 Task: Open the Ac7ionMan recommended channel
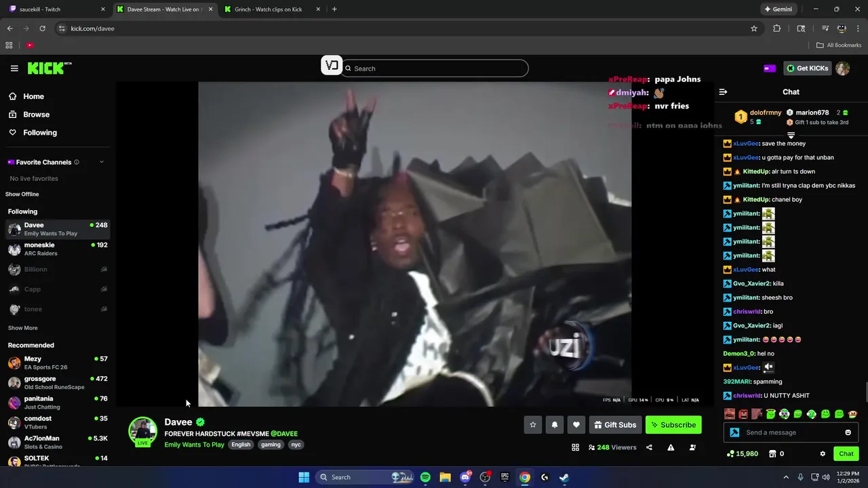click(x=58, y=443)
